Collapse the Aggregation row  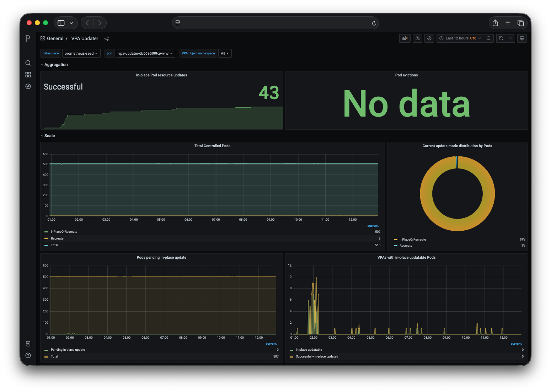[54, 65]
